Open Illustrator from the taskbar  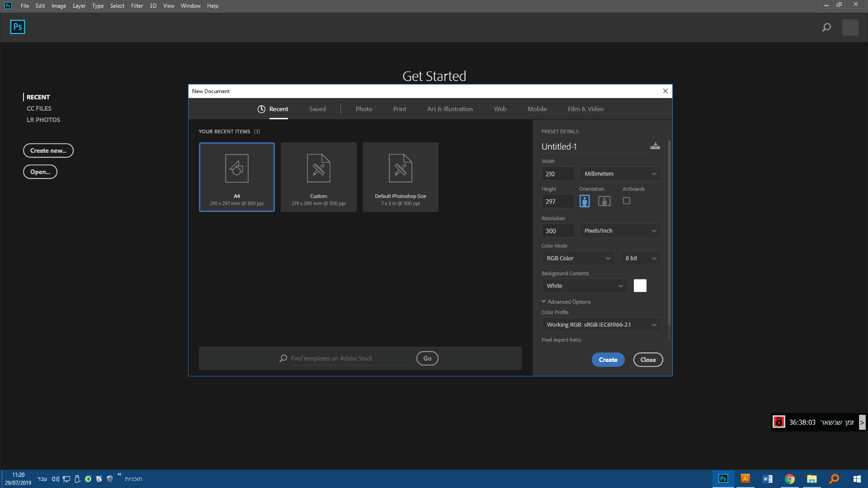(x=745, y=479)
